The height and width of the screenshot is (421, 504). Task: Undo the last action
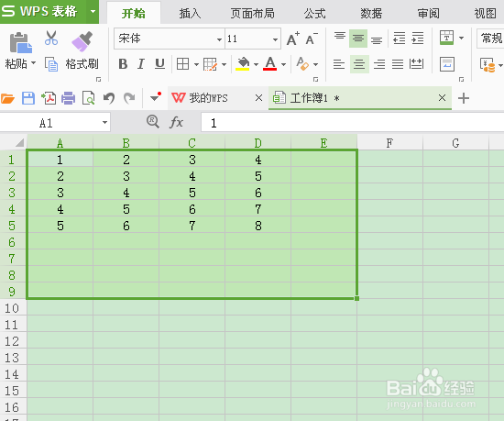point(109,98)
